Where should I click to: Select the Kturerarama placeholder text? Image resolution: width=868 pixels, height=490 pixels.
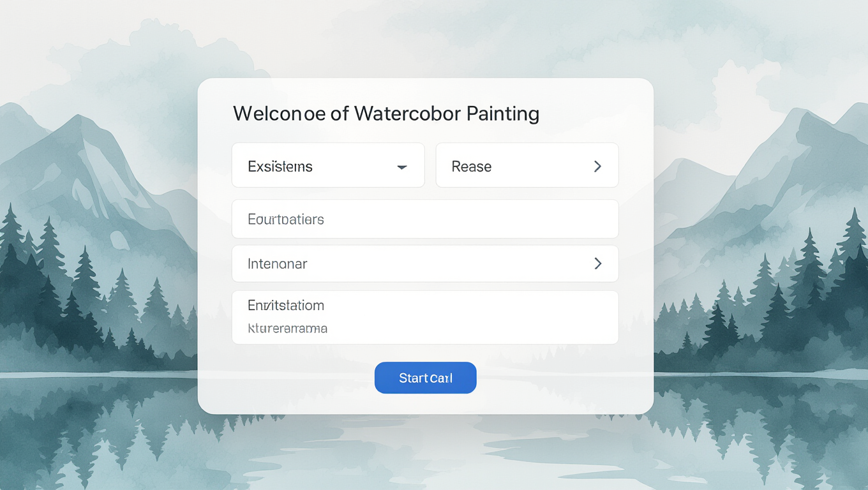[288, 329]
